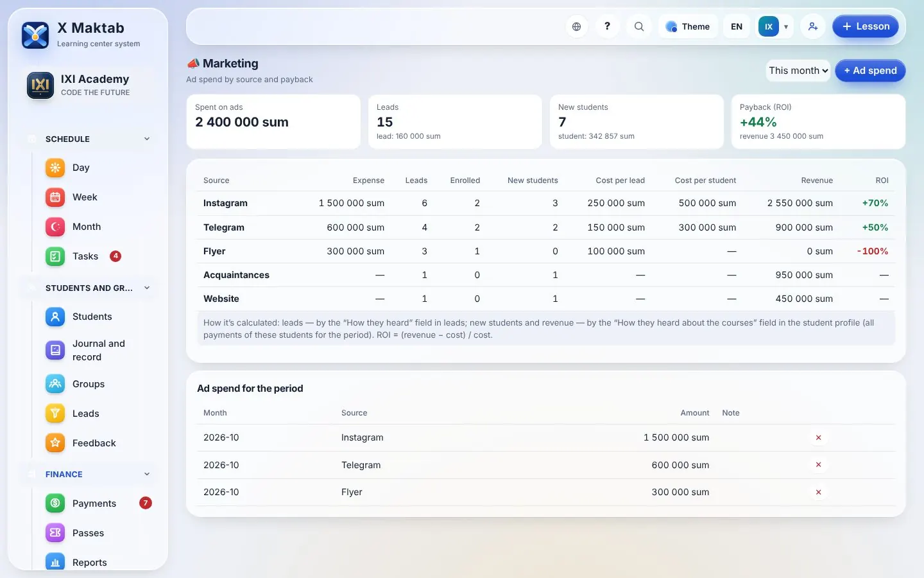Open Payments badge showing 7
Viewport: 924px width, 578px height.
tap(146, 503)
